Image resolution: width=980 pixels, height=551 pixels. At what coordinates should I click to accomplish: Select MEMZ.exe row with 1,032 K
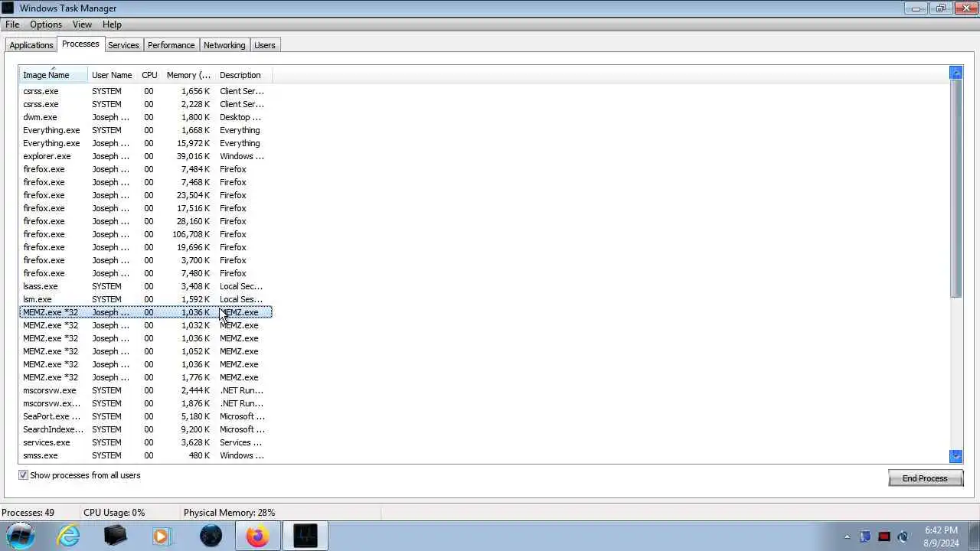pos(145,325)
